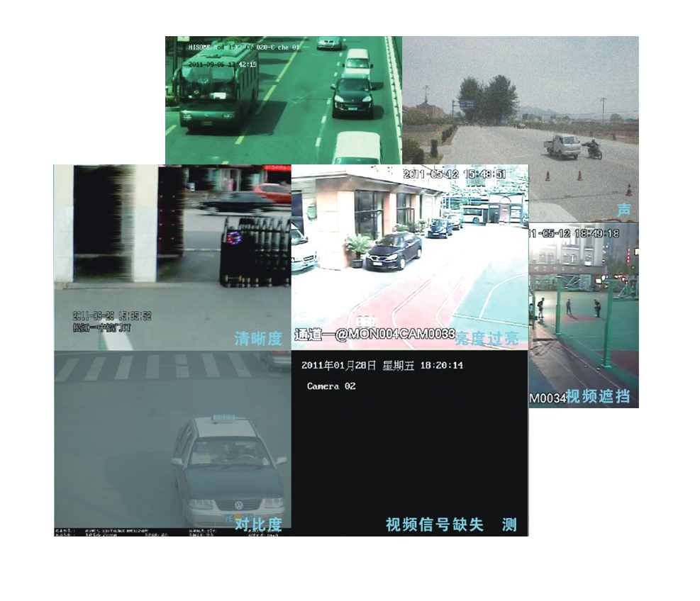Click the 声 label on the noisy feed
This screenshot has width=700, height=601.
pos(623,210)
